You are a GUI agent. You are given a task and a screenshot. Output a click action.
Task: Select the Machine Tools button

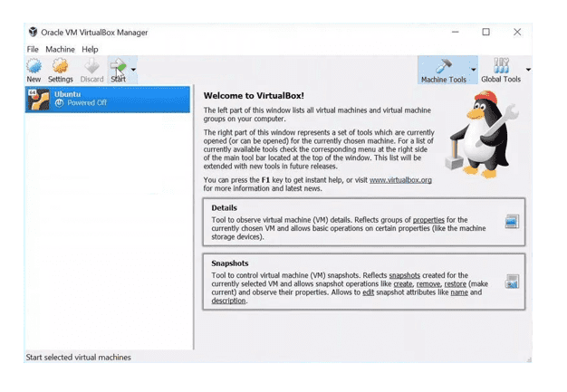point(444,71)
